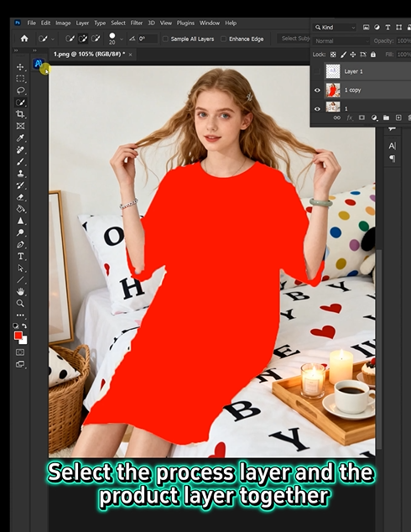Open the Normal blend mode dropdown

point(341,41)
